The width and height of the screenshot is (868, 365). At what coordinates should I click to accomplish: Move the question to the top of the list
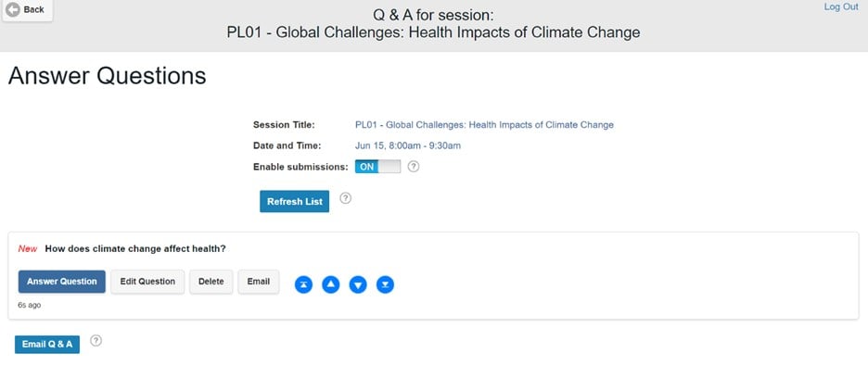point(303,284)
